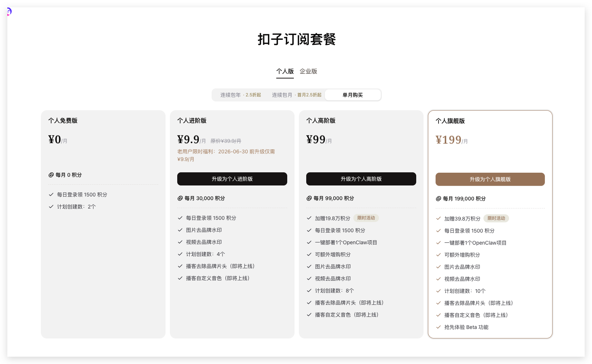Viewport: 592px width, 364px height.
Task: Click the 限时活动 badge next to 加赠19.8万积分
Action: click(366, 218)
